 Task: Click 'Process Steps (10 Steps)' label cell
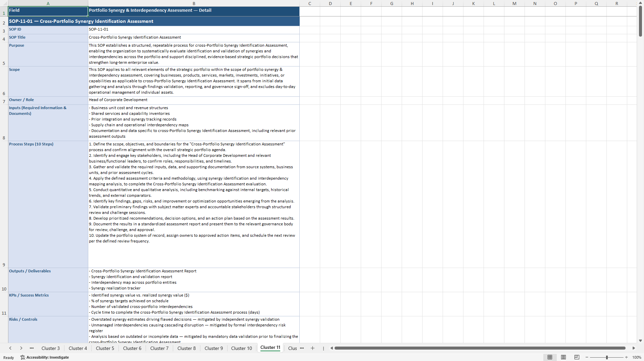48,204
